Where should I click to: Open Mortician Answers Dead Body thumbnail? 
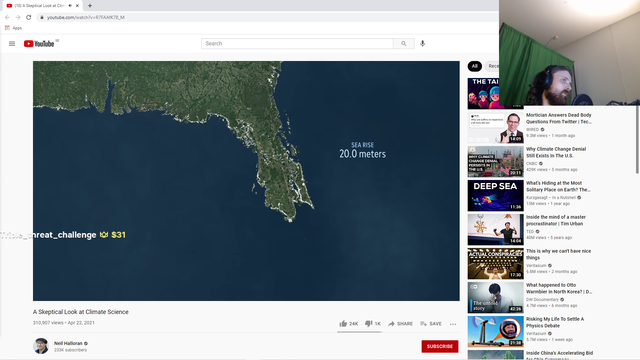(x=496, y=127)
